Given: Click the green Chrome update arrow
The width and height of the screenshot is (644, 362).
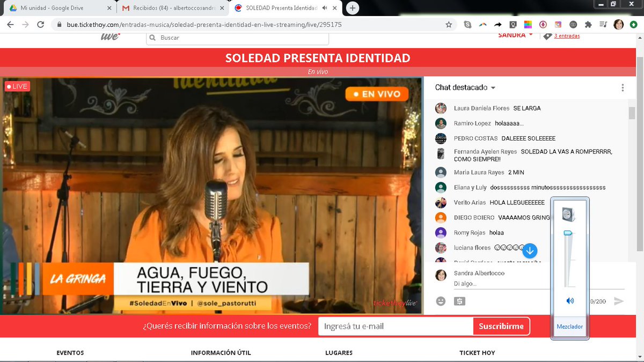Looking at the screenshot, I should coord(634,25).
